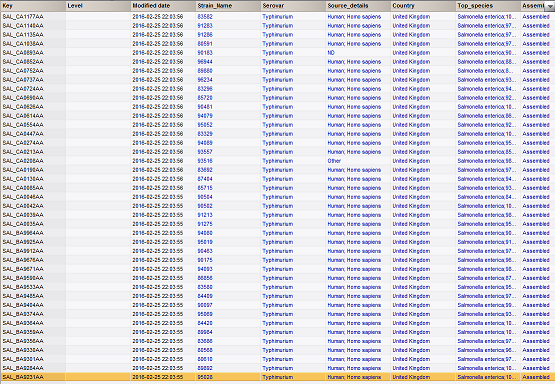Image resolution: width=555 pixels, height=384 pixels.
Task: Click United Kingdom in the highlighted row
Action: [411, 377]
